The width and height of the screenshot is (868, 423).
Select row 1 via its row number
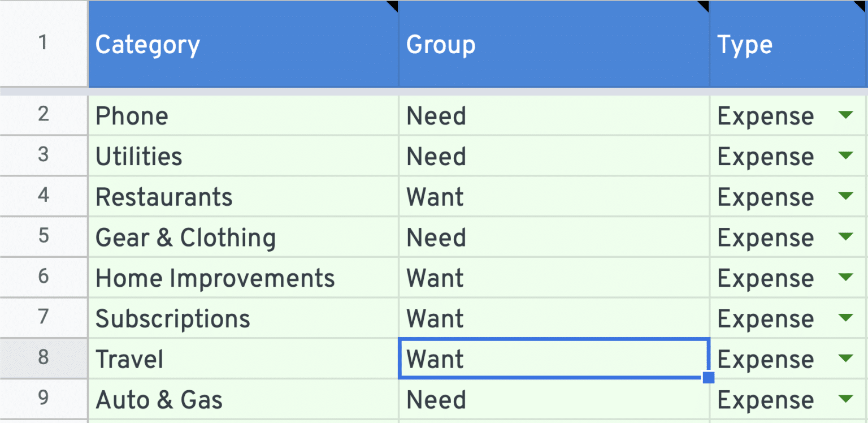pos(44,44)
